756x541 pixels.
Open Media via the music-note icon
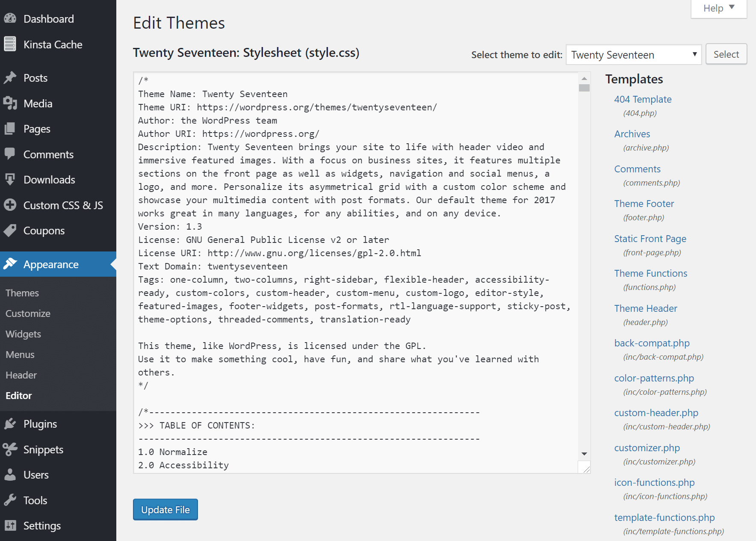click(11, 103)
